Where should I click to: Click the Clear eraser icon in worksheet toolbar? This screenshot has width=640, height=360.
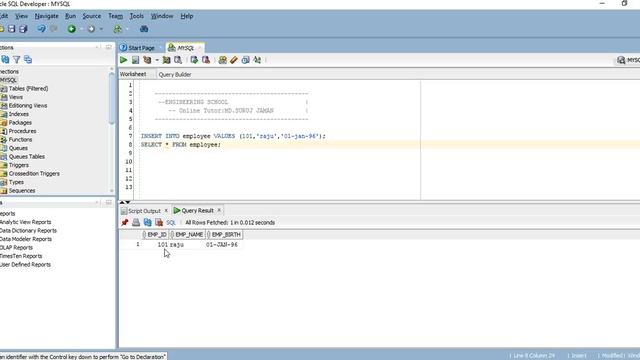point(234,60)
